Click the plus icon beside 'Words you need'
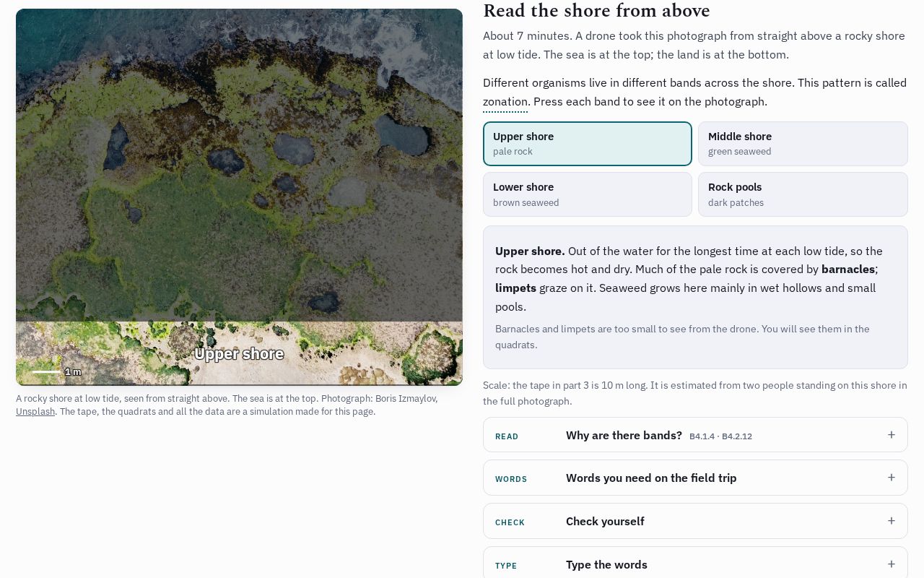The height and width of the screenshot is (578, 924). click(892, 478)
